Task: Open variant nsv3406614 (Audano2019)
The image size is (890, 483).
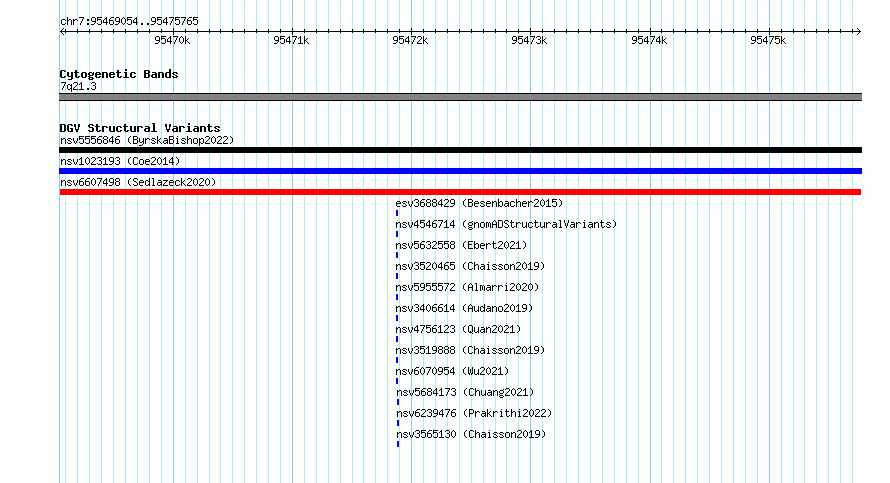Action: coord(464,308)
